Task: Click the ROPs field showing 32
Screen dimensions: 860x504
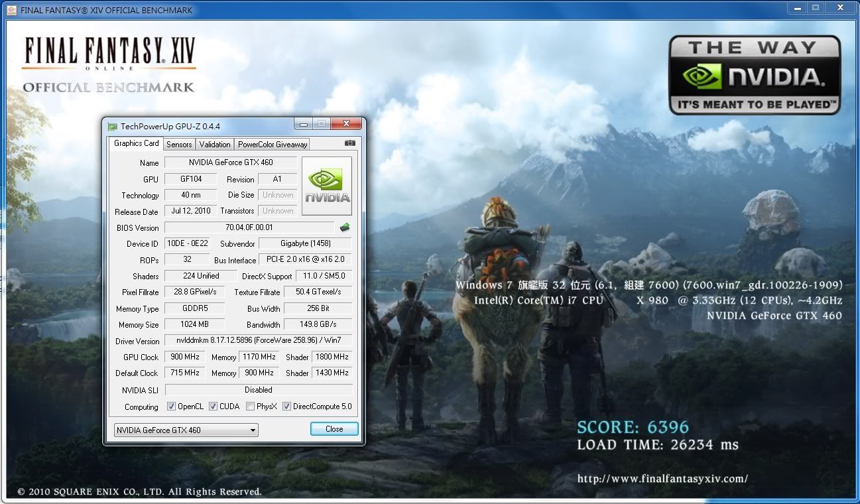Action: pos(187,260)
